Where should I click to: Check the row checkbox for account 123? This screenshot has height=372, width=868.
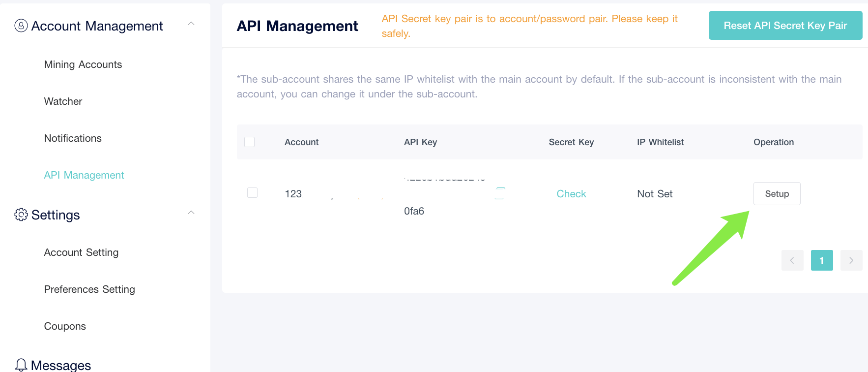click(x=252, y=192)
